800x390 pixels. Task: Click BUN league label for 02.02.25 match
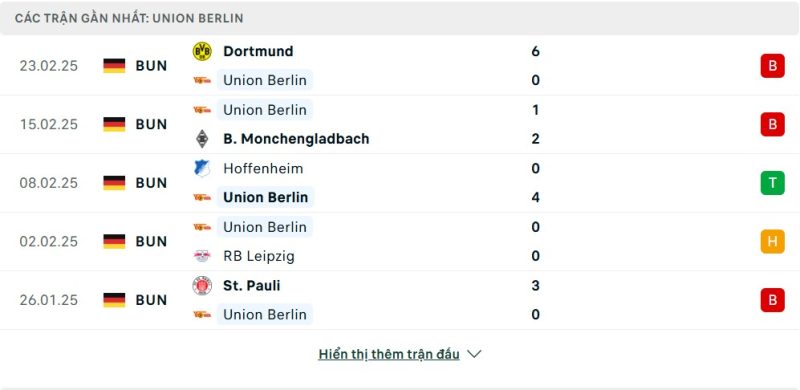coord(151,241)
